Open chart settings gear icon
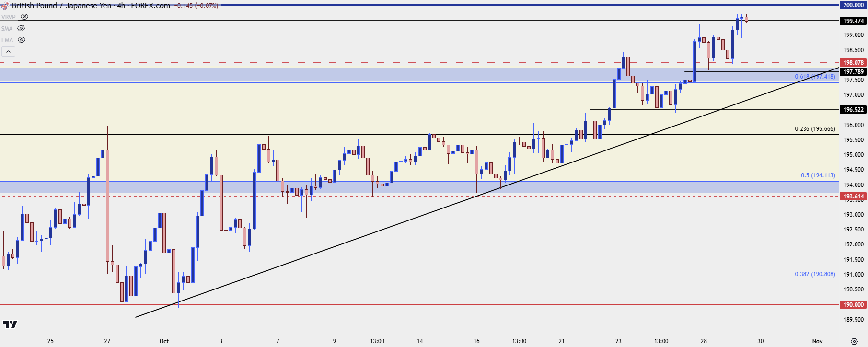Screen dimensions: 868x347 click(x=854, y=341)
